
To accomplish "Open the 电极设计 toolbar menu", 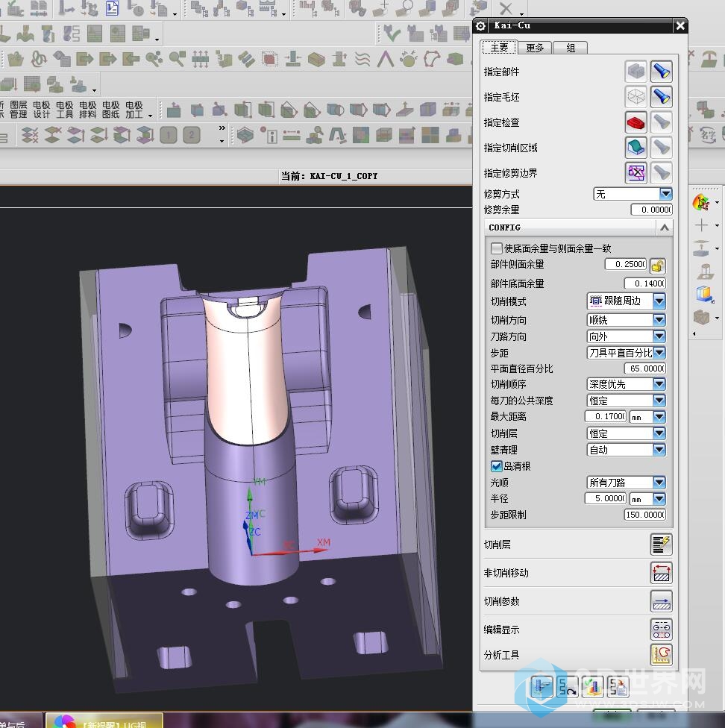I will [x=41, y=110].
